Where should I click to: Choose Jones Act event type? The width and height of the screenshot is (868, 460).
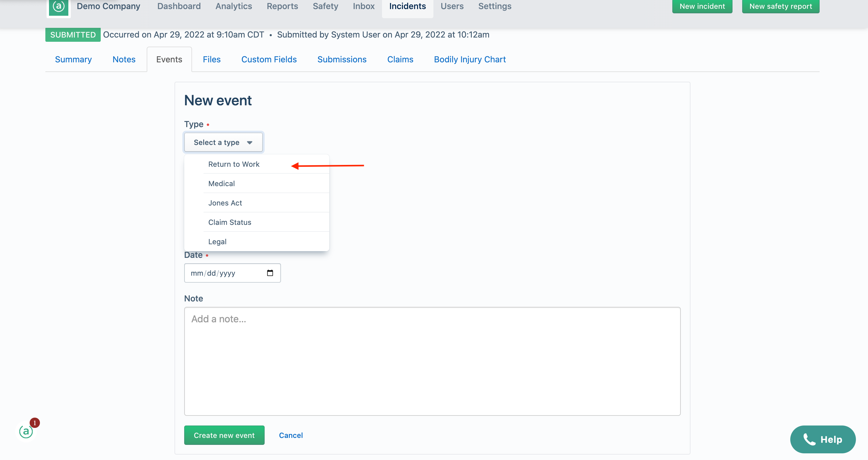(257, 203)
